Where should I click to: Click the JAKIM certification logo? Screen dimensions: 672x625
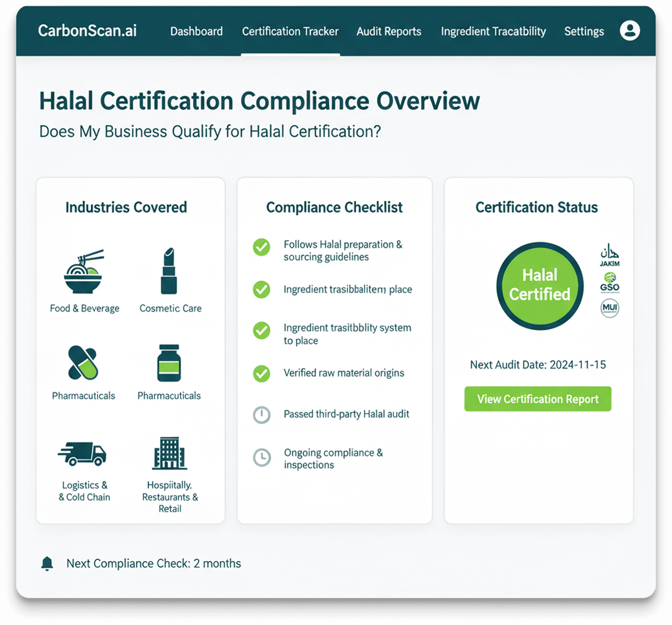pyautogui.click(x=609, y=255)
